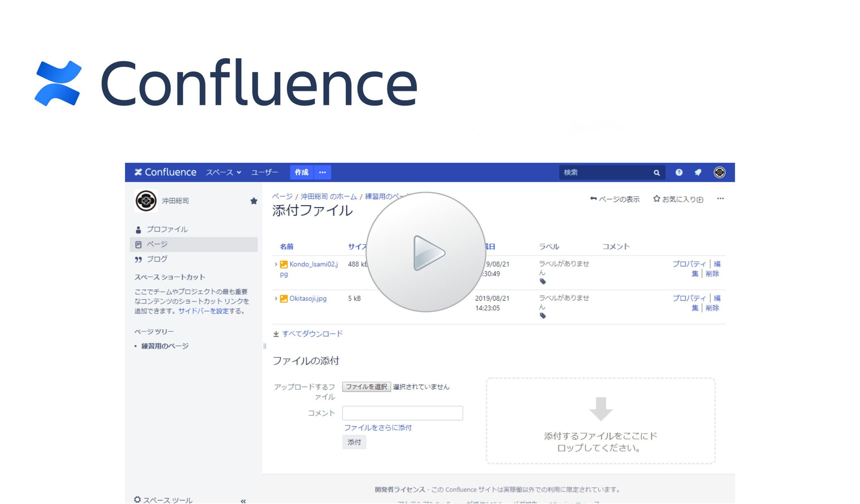Click image icon of Kondo_Isami02.jpg
Screen dimensions: 860x504
click(x=284, y=264)
